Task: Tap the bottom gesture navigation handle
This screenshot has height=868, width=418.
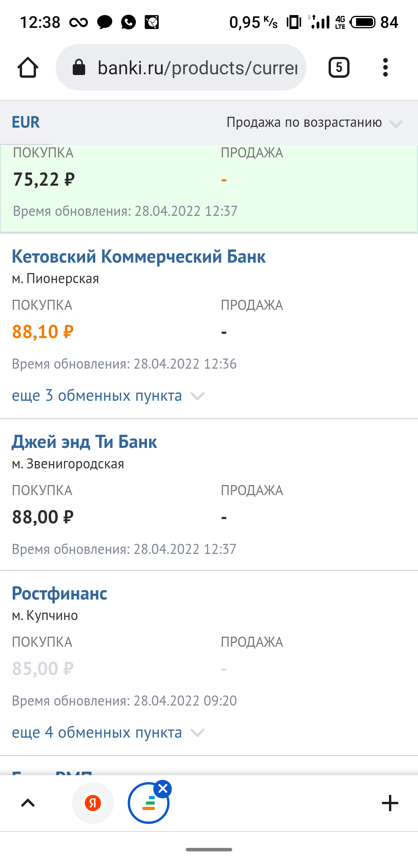Action: [x=209, y=849]
